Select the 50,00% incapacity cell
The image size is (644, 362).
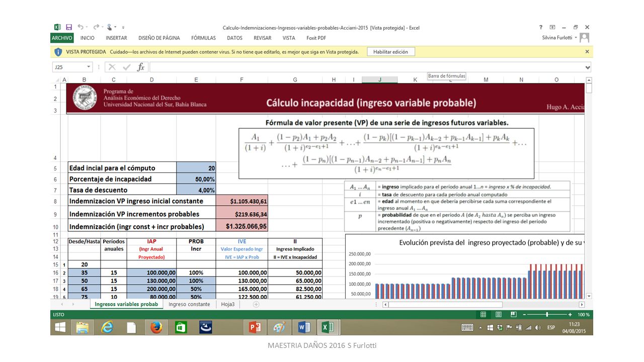196,179
